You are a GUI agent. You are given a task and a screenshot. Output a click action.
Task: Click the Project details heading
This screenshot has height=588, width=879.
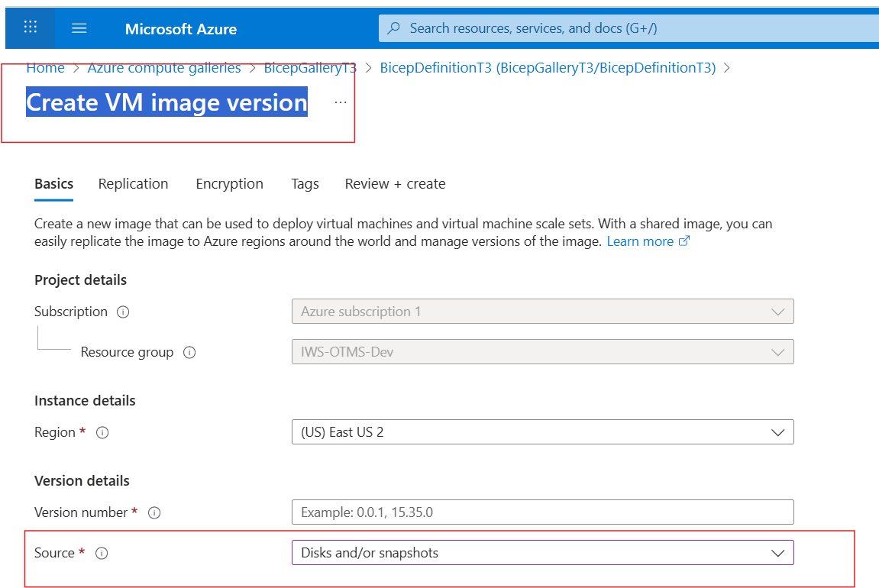tap(80, 280)
